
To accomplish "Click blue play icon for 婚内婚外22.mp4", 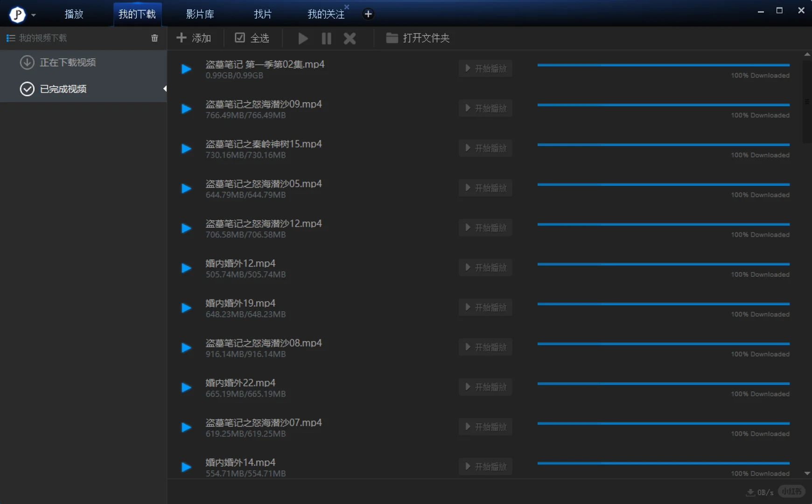I will pyautogui.click(x=186, y=387).
